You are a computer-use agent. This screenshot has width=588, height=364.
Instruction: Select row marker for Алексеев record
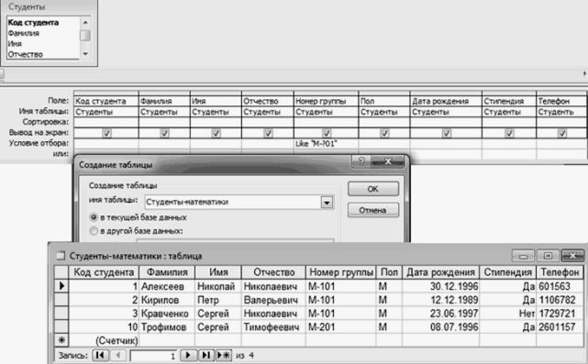point(61,286)
